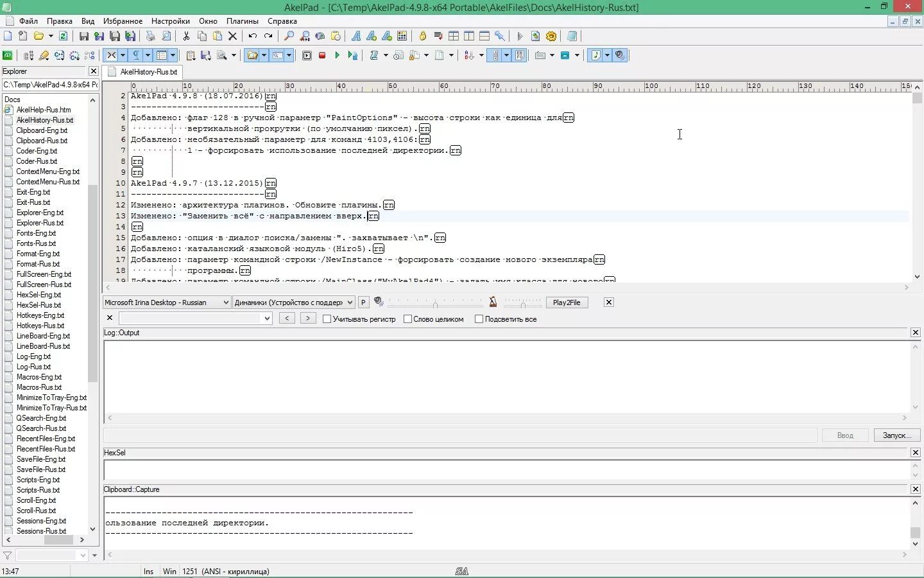Click the yellow highlighter marker icon

(44, 55)
